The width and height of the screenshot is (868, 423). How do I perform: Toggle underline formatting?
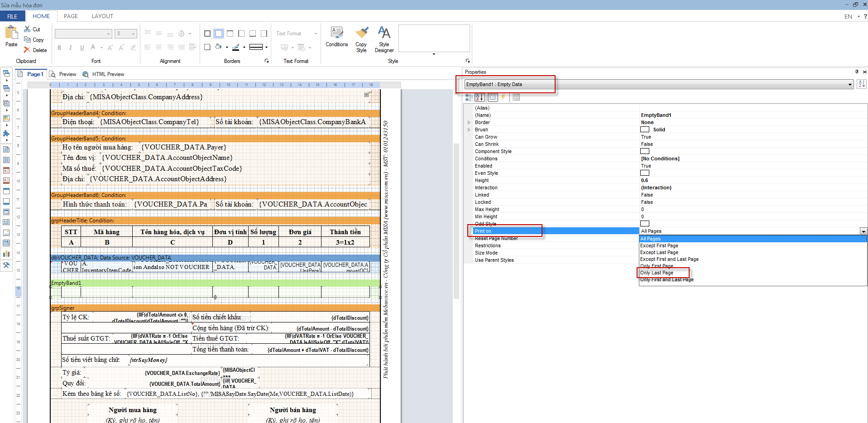pyautogui.click(x=82, y=48)
